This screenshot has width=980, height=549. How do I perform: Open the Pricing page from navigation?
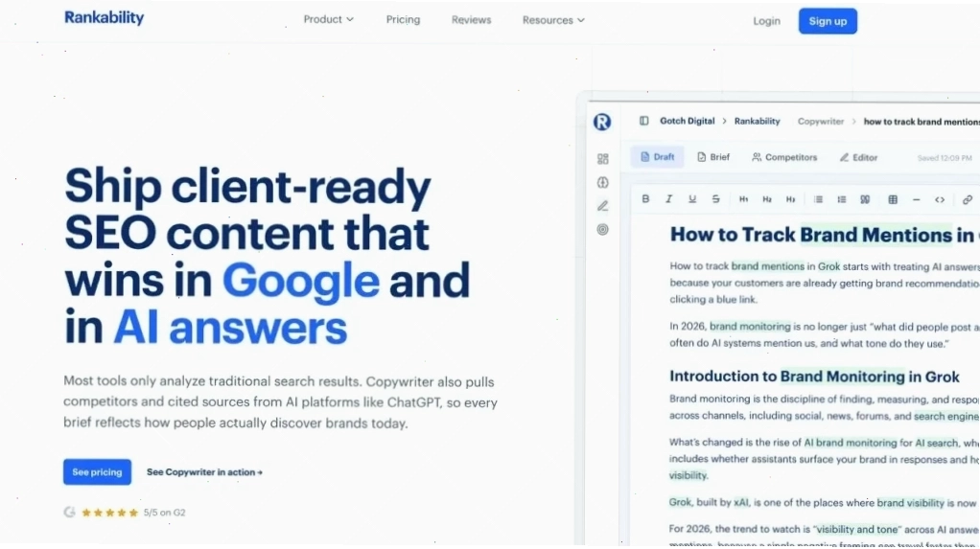click(403, 19)
